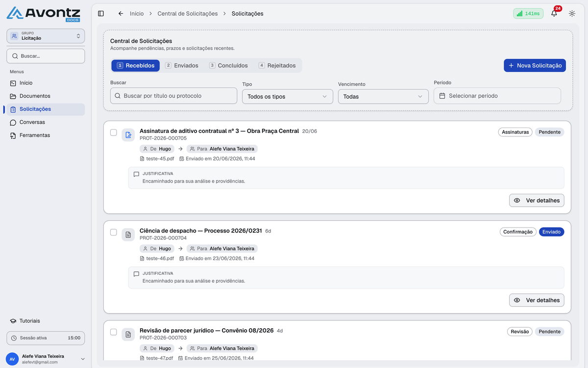Go to Central de Solicitações breadcrumb
The image size is (588, 368).
[x=188, y=14]
